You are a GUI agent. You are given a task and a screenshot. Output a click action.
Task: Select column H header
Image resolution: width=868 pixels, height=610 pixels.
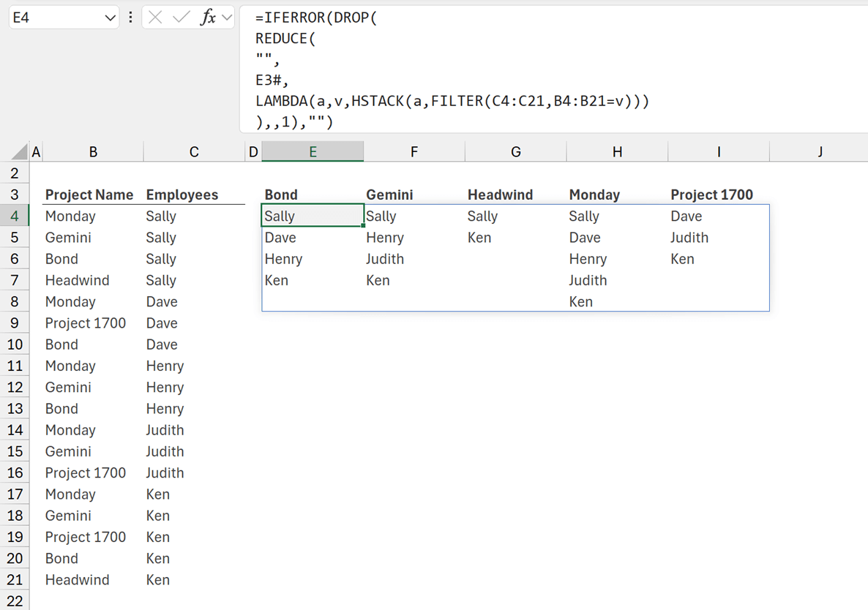click(x=617, y=151)
